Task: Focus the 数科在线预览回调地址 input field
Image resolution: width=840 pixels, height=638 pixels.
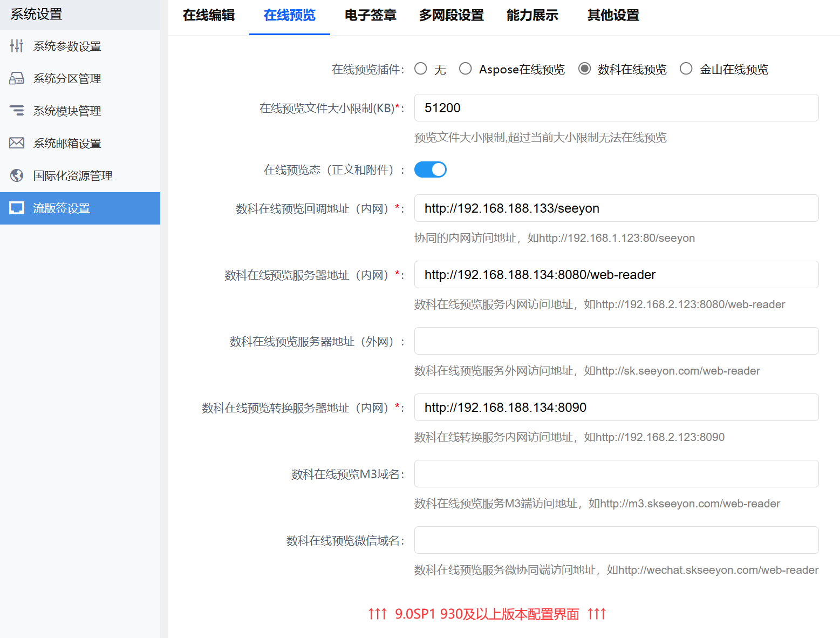Action: (616, 208)
